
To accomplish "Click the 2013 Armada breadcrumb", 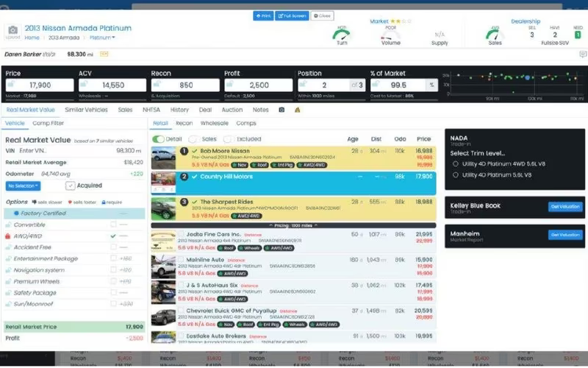I will [64, 38].
